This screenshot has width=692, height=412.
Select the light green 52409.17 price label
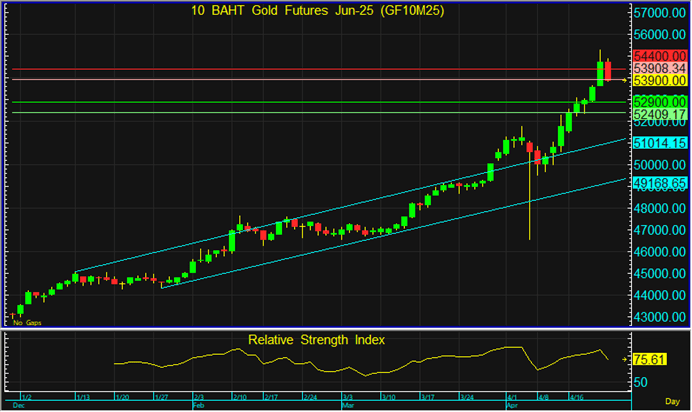(658, 114)
